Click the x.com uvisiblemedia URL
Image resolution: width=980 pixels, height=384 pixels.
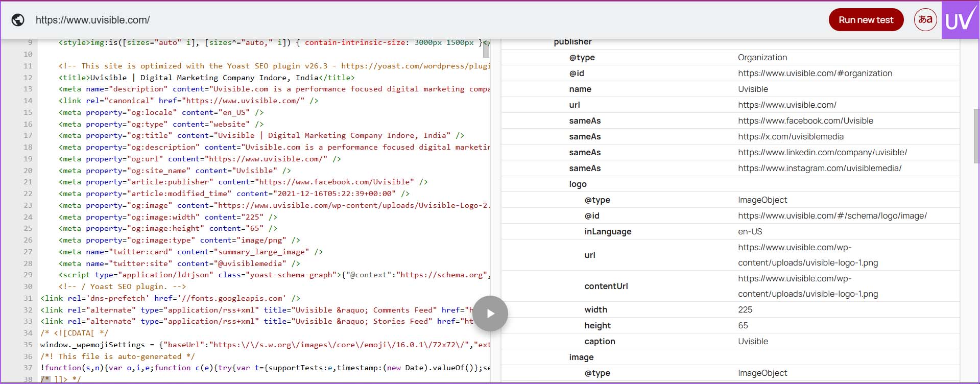790,136
